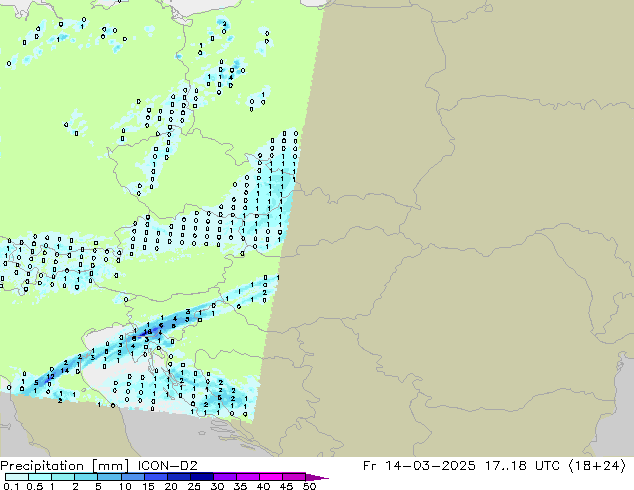This screenshot has height=490, width=634.
Task: Click the 35–40 mm legend swatch
Action: (247, 477)
